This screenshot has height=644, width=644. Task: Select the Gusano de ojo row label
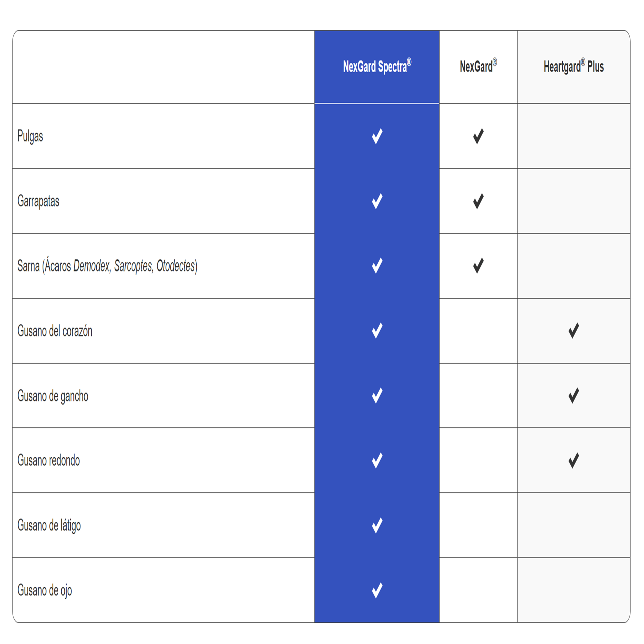(x=45, y=591)
